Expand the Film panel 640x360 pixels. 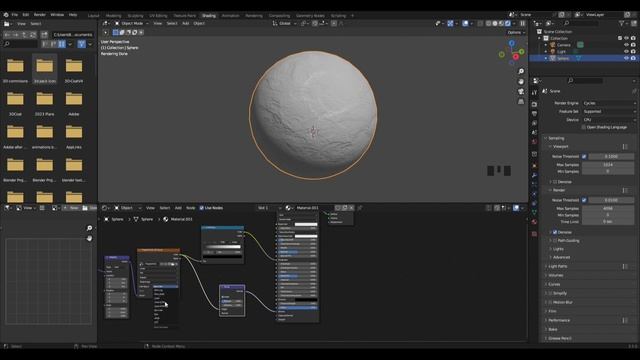click(552, 311)
